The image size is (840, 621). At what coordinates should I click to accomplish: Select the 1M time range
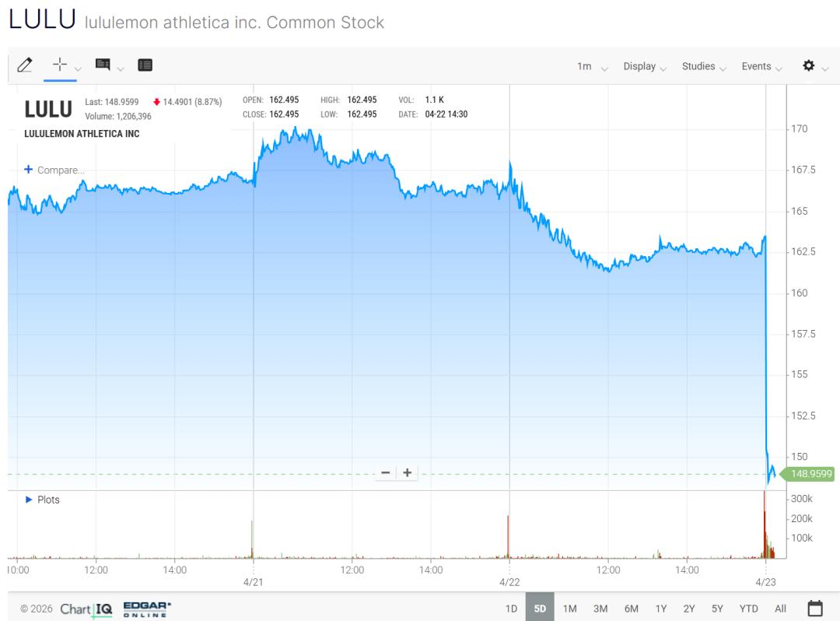(x=569, y=609)
